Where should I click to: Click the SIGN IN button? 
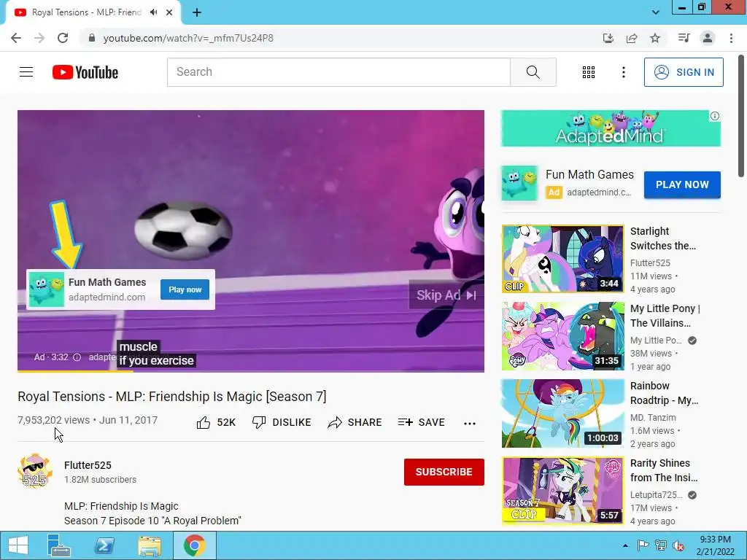(684, 72)
